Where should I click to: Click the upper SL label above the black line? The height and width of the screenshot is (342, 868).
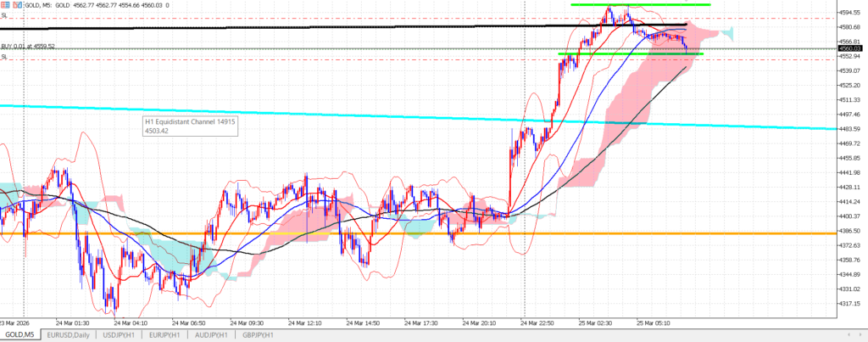4,15
